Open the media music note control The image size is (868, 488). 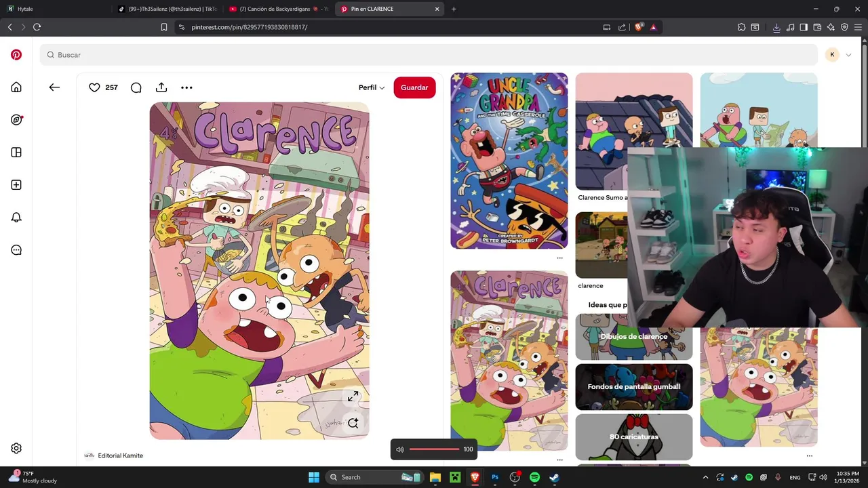point(791,27)
